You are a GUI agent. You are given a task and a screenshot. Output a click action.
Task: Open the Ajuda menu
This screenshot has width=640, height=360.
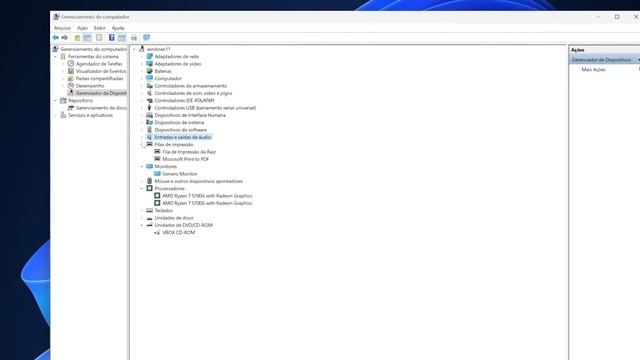coord(118,28)
